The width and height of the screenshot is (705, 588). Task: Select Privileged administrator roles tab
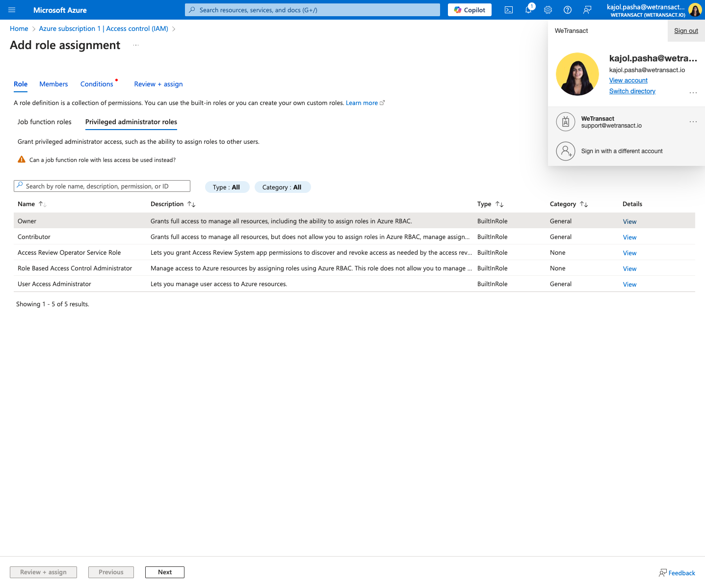(x=131, y=122)
